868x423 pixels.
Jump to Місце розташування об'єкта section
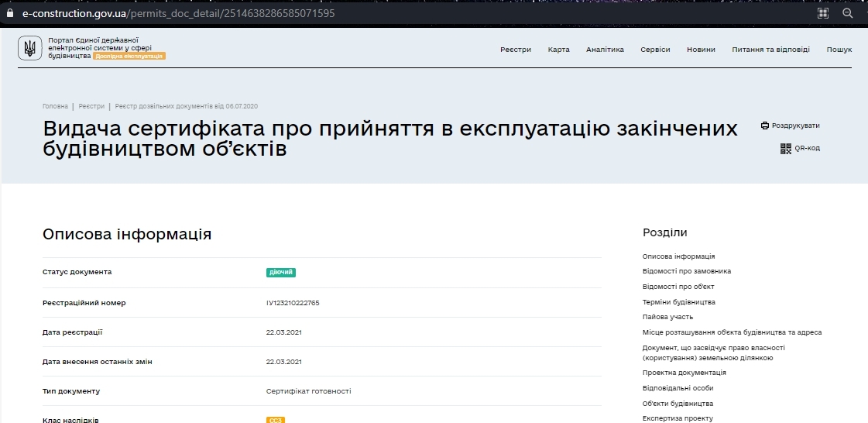coord(732,333)
